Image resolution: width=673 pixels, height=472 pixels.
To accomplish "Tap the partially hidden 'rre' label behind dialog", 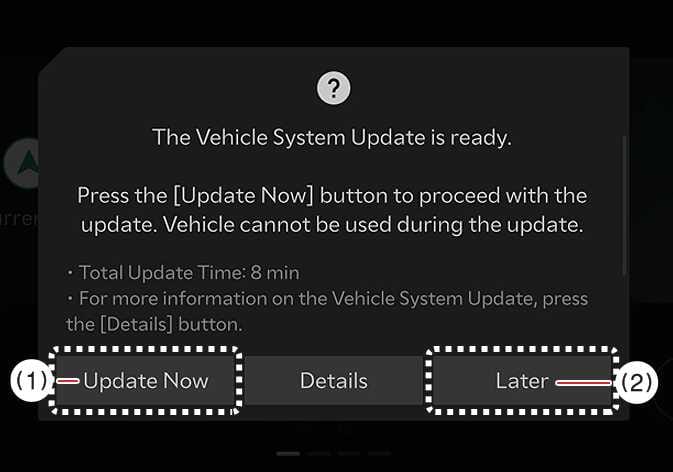I will 19,219.
